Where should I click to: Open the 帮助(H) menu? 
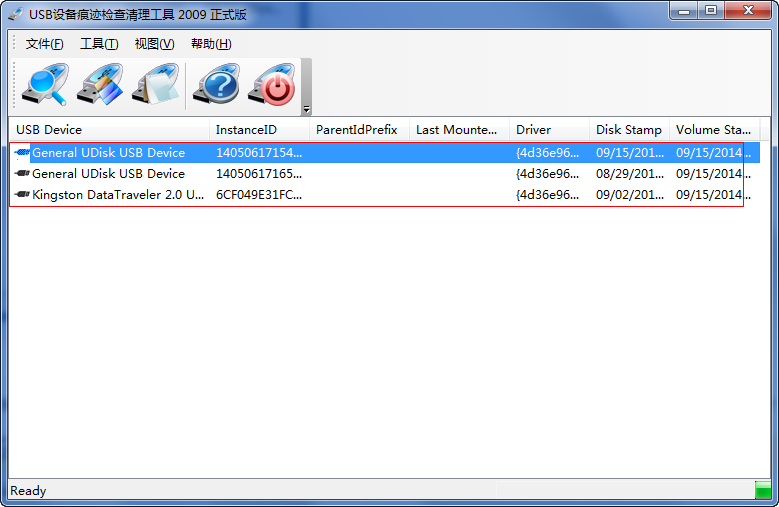(x=211, y=44)
